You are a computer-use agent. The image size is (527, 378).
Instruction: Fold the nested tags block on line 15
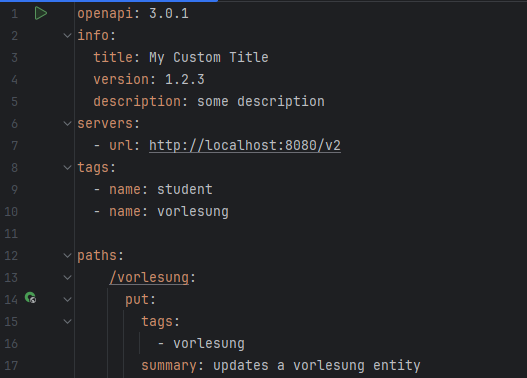coord(68,322)
